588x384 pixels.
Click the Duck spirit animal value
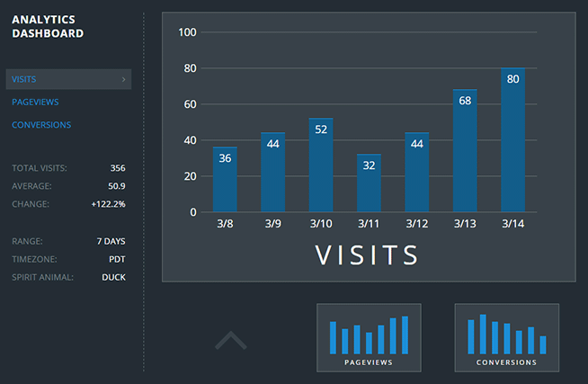click(113, 277)
